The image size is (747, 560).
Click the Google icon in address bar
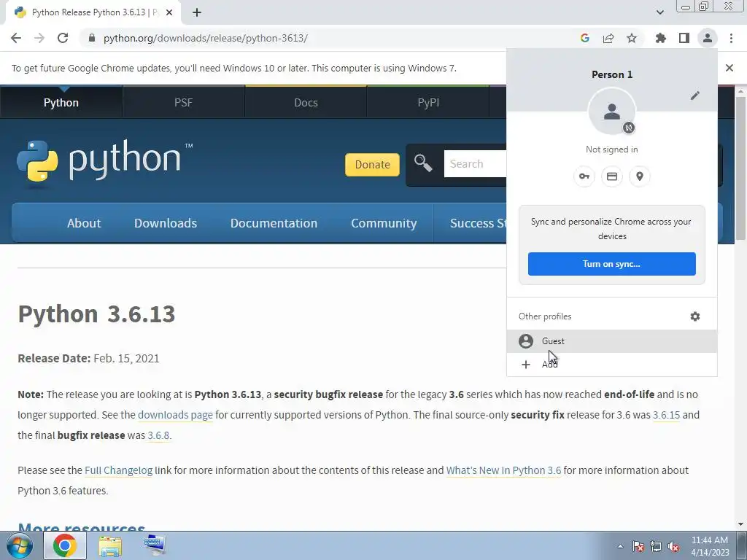coord(585,38)
